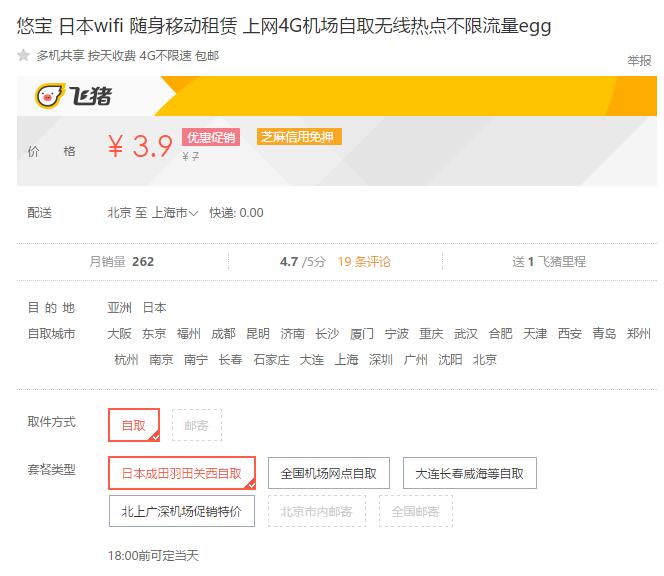The height and width of the screenshot is (576, 664).
Task: Click 郑州 pickup city
Action: [x=639, y=334]
